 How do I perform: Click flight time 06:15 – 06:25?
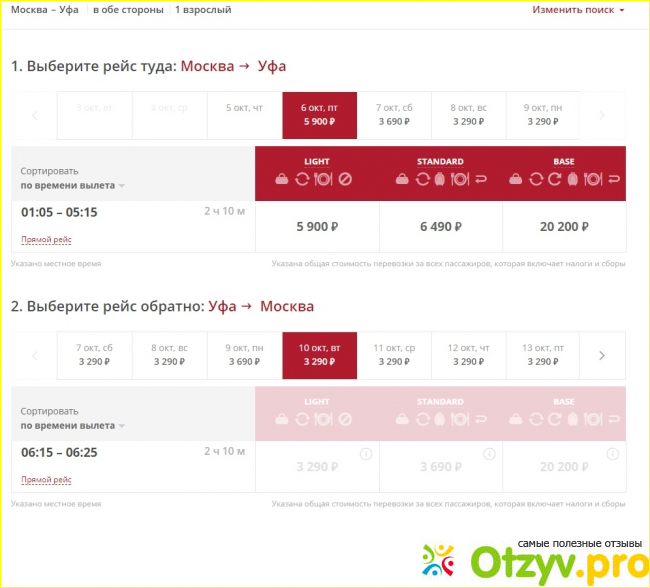pos(59,452)
